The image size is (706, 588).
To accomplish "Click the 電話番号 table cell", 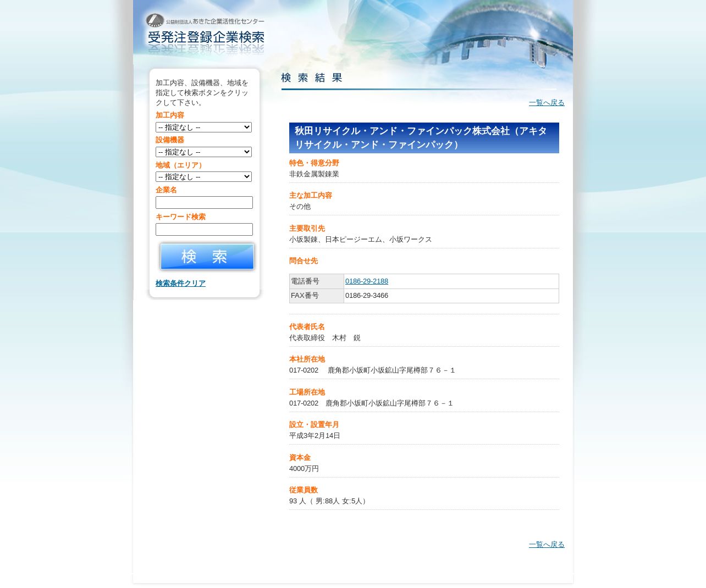I will click(317, 281).
